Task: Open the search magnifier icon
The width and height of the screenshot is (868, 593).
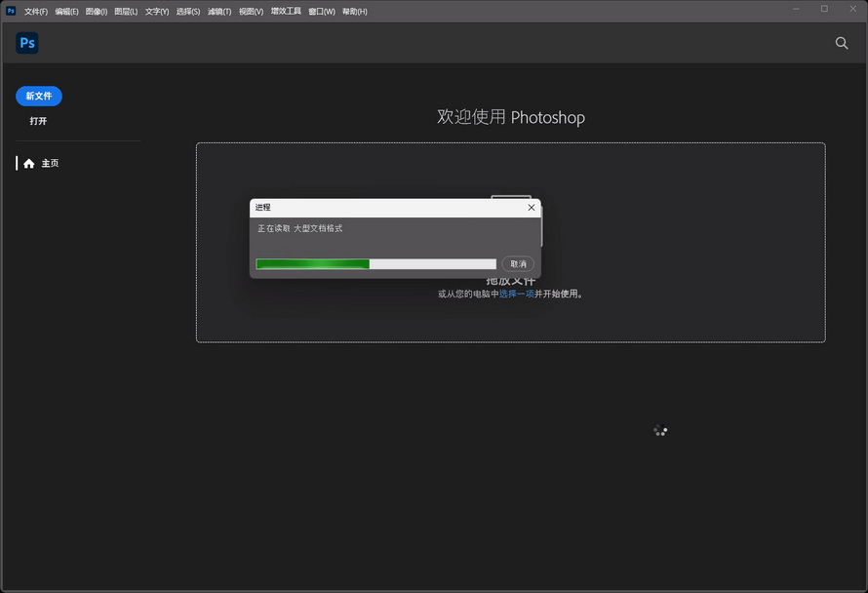Action: [842, 43]
